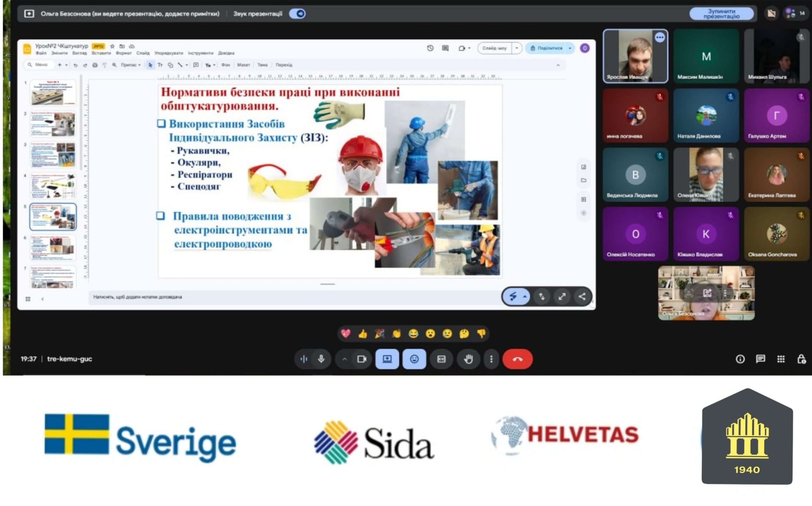Image resolution: width=812 pixels, height=506 pixels.
Task: Open the meeting chat panel icon
Action: pyautogui.click(x=760, y=359)
